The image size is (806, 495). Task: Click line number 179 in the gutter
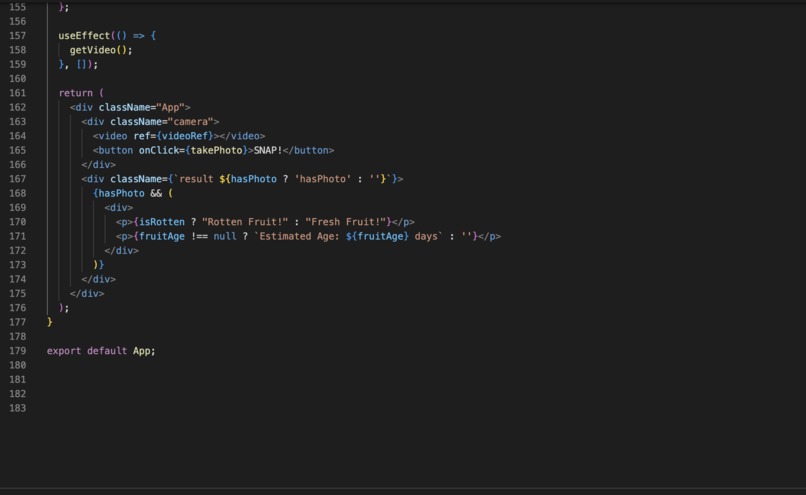click(17, 351)
